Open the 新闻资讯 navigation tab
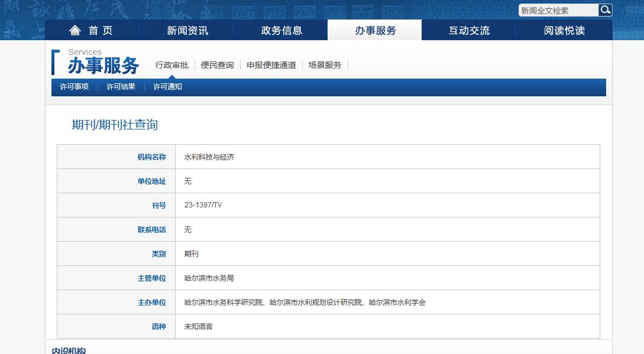Viewport: 644px width, 354px height. [187, 31]
